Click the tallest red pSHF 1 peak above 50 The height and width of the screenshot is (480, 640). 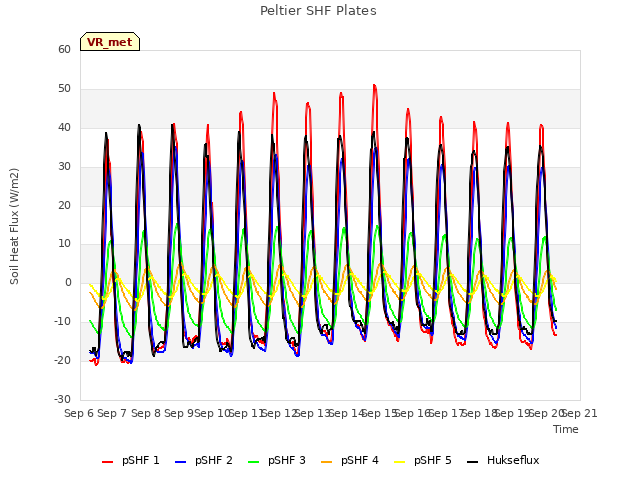tap(375, 86)
